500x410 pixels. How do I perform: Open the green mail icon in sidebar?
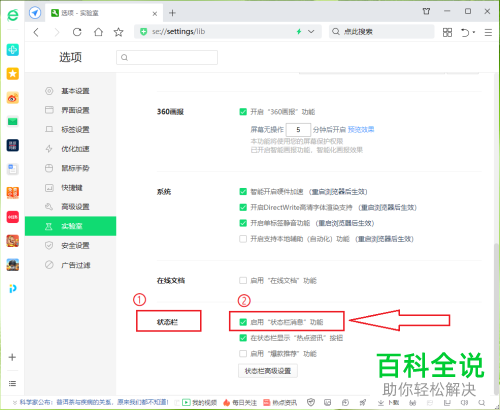[13, 122]
